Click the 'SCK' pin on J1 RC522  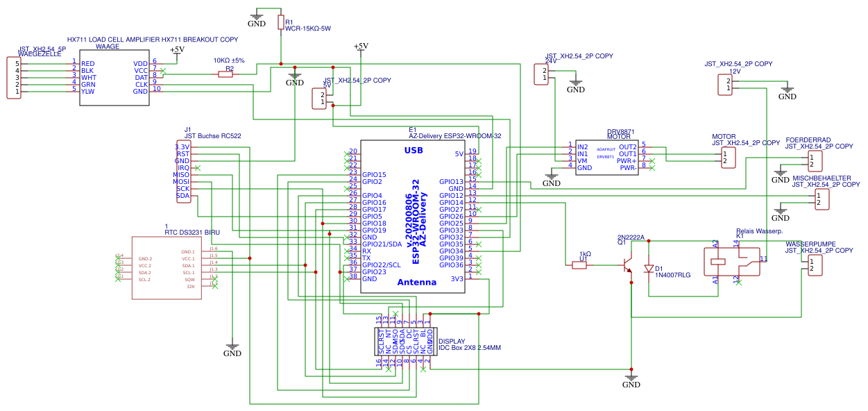pos(183,189)
